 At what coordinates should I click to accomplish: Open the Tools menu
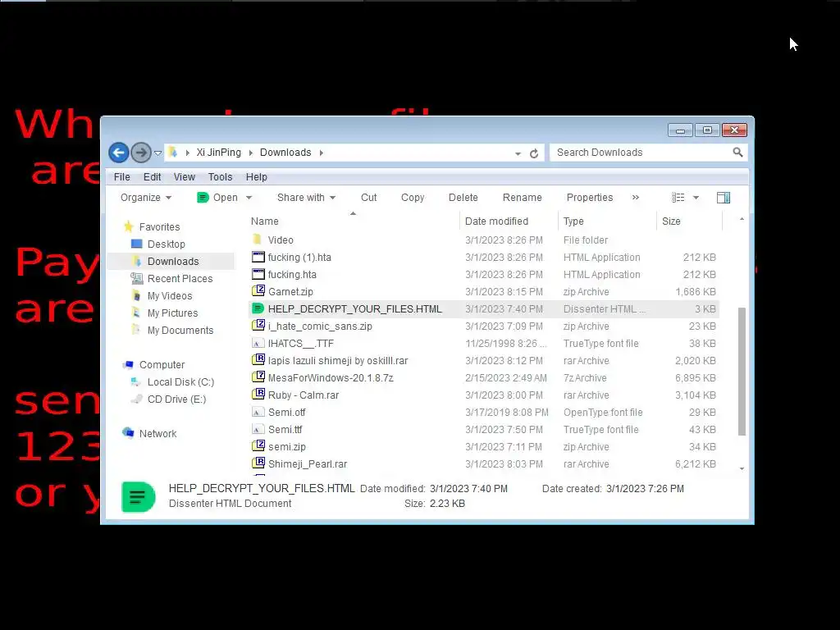click(x=220, y=177)
